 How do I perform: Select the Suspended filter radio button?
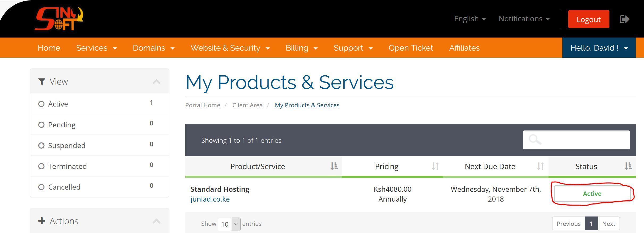pyautogui.click(x=41, y=145)
